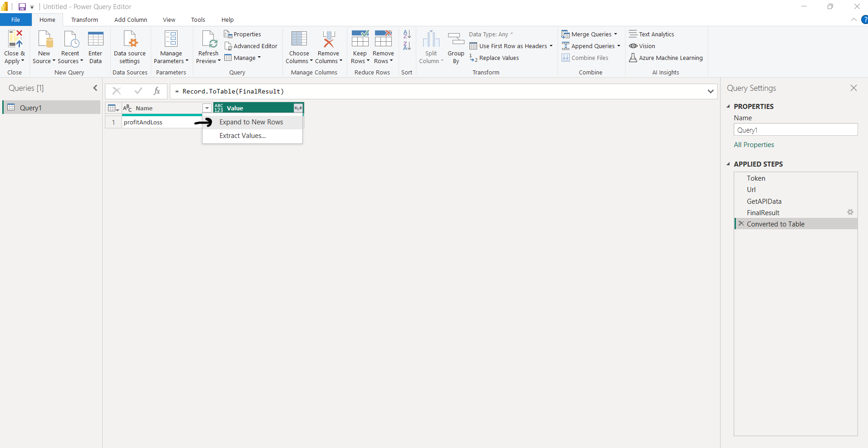Click the Append Queries icon
Image resolution: width=868 pixels, height=448 pixels.
click(x=566, y=46)
